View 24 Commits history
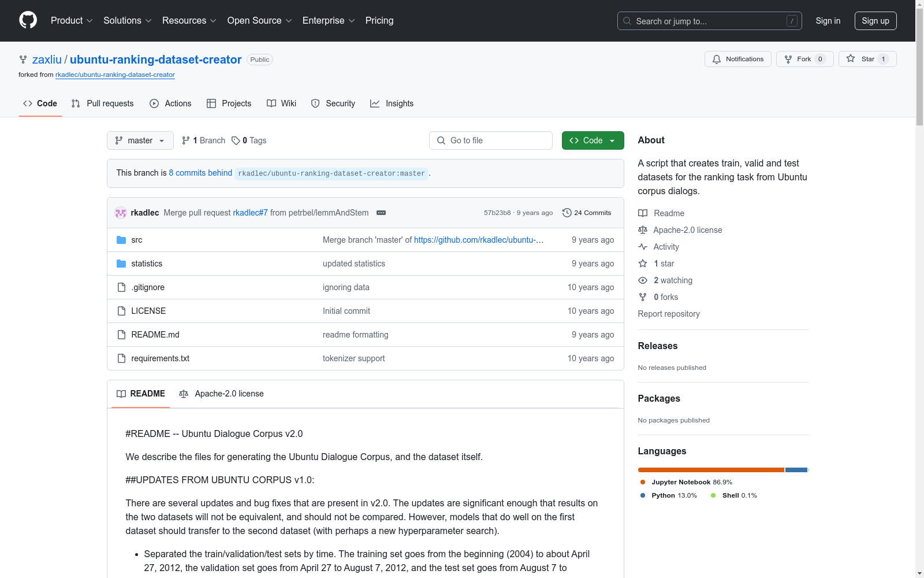The image size is (924, 578). [587, 213]
